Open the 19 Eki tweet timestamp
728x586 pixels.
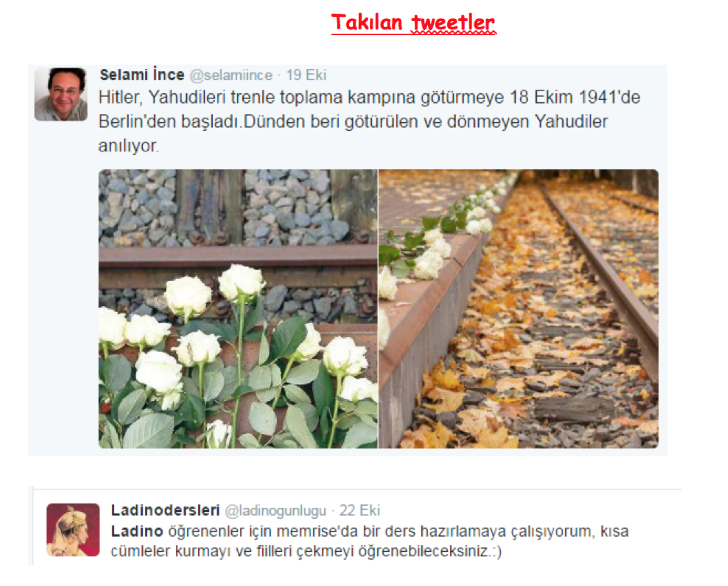click(306, 75)
